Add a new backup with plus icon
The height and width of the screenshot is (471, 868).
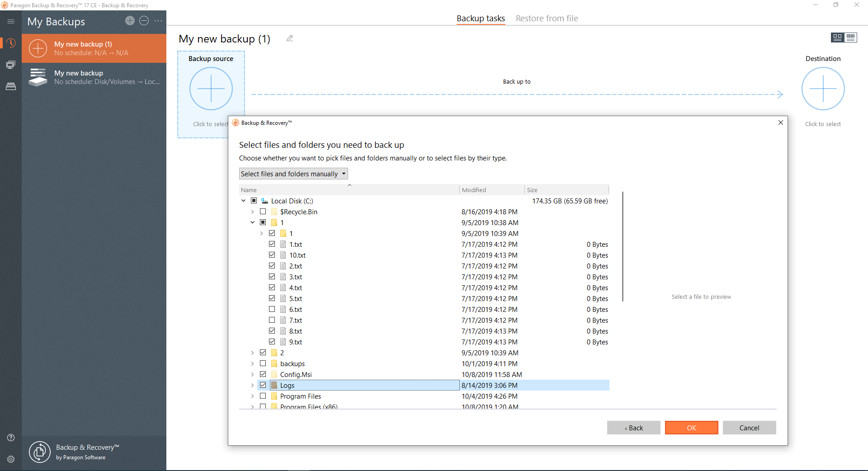coord(130,21)
